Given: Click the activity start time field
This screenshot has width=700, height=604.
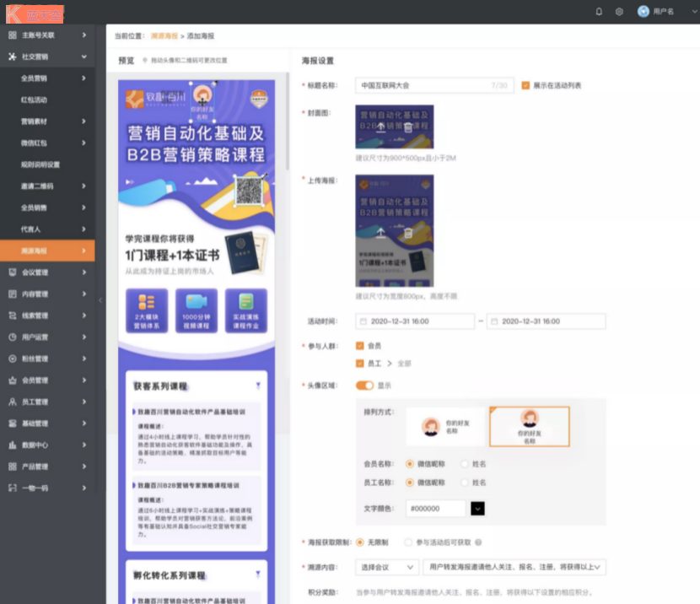Looking at the screenshot, I should coord(415,321).
